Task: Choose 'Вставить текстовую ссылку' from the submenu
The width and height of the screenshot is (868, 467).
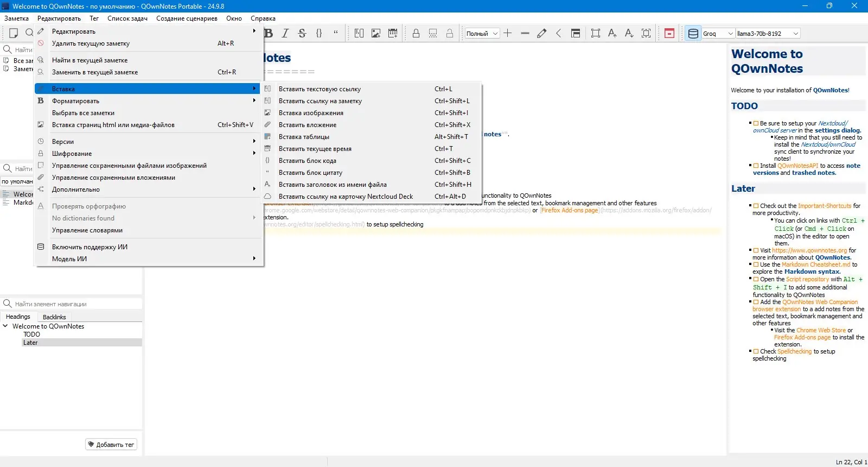Action: 372,89
